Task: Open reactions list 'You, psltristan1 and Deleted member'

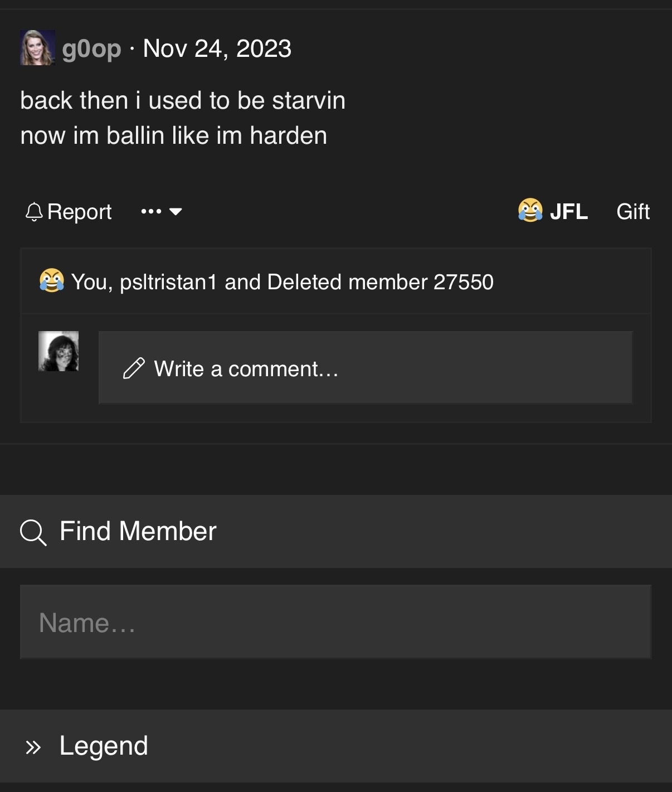Action: [283, 282]
